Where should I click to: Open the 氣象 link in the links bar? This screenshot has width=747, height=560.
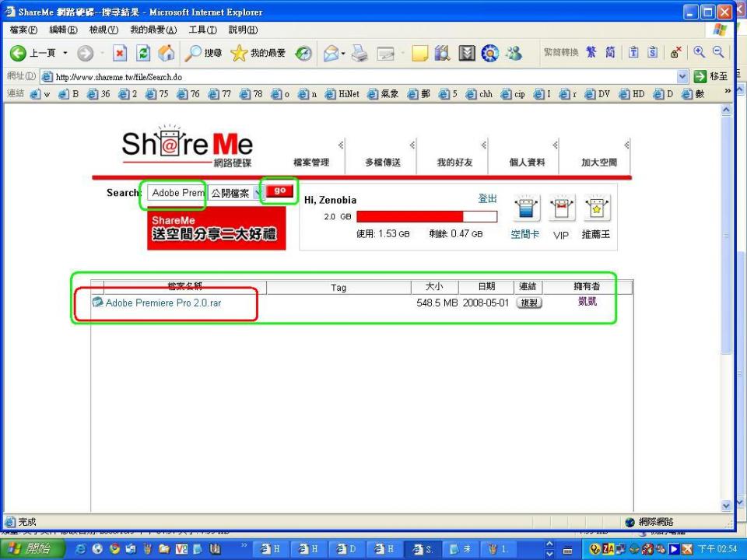click(x=384, y=94)
